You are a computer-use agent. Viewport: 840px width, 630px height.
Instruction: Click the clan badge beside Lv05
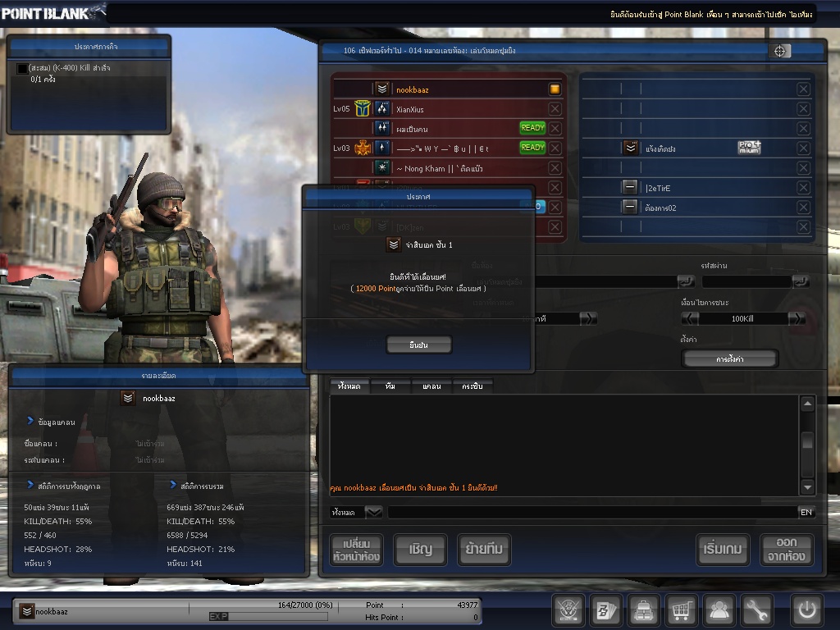[363, 109]
